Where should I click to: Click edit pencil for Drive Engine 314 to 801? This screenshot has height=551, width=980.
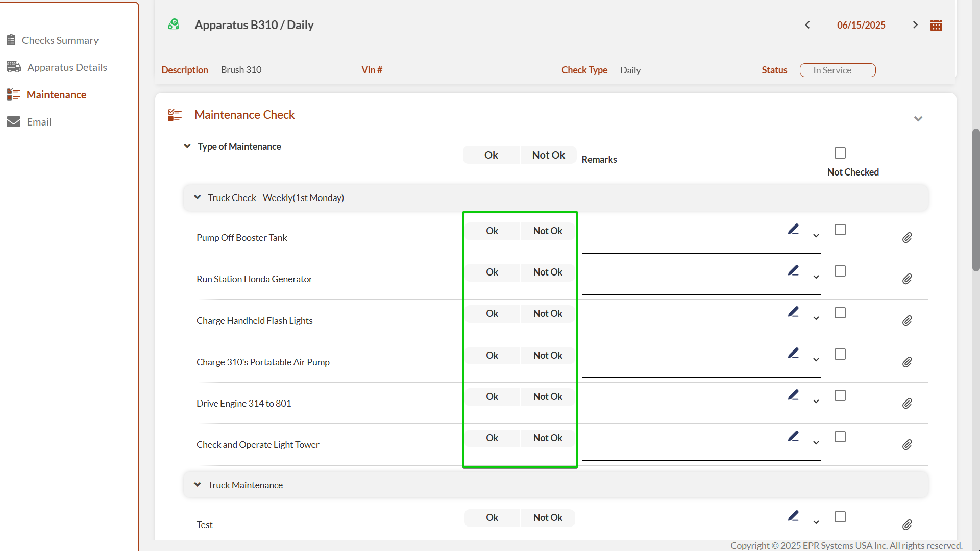click(x=793, y=395)
